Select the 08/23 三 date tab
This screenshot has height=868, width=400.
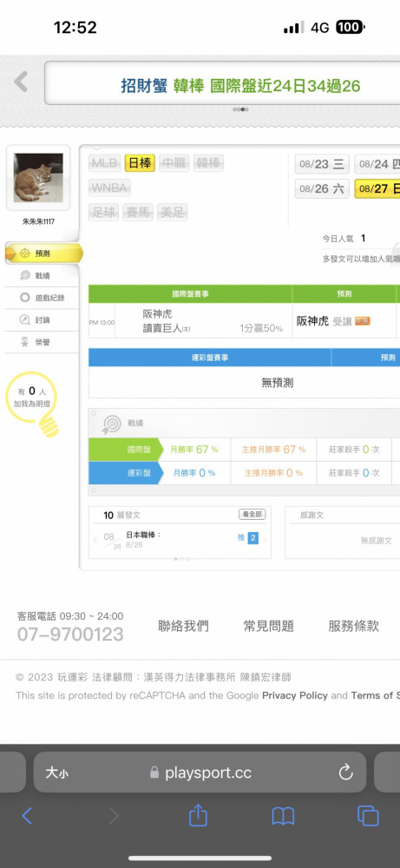[x=322, y=164]
